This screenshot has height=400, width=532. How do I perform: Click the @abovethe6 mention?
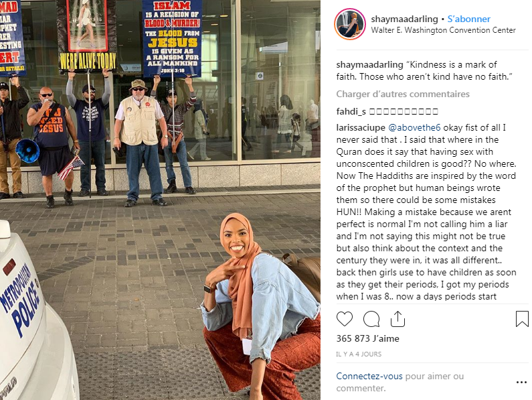pyautogui.click(x=414, y=128)
